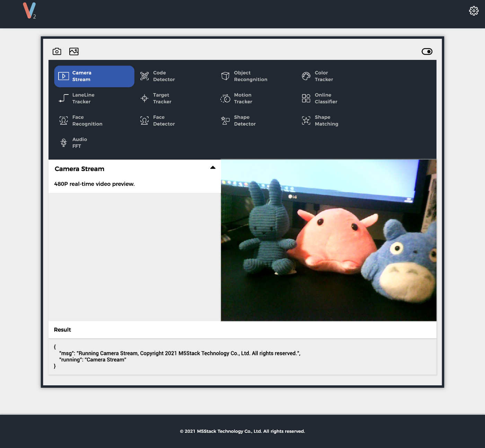485x448 pixels.
Task: Click the Motion Tracker icon
Action: click(225, 98)
